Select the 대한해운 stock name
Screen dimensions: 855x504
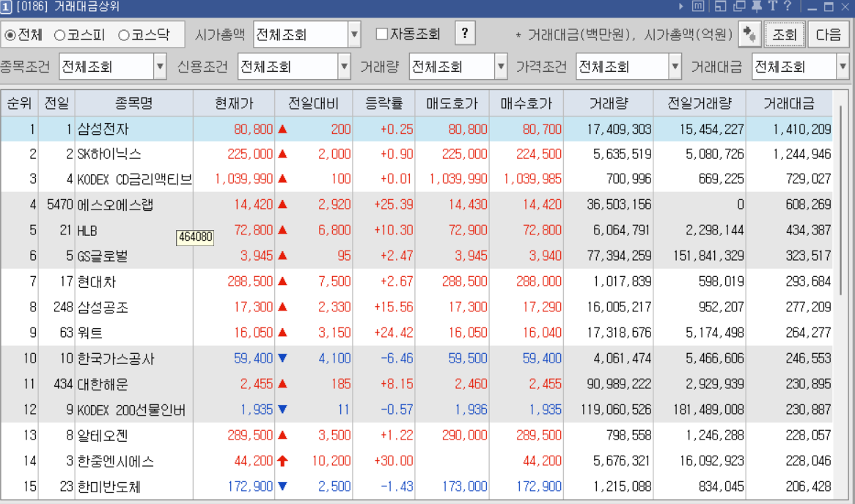(103, 384)
